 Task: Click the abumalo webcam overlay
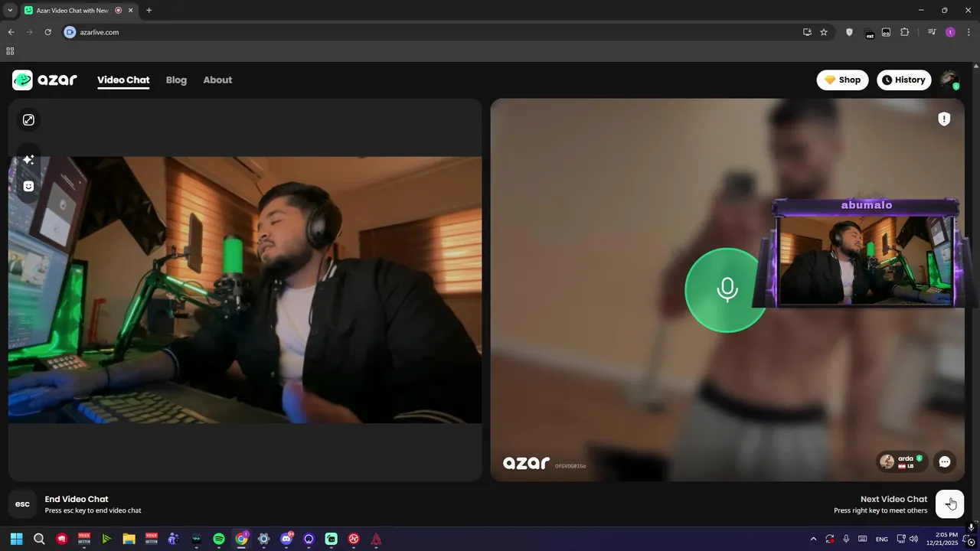[x=865, y=254]
